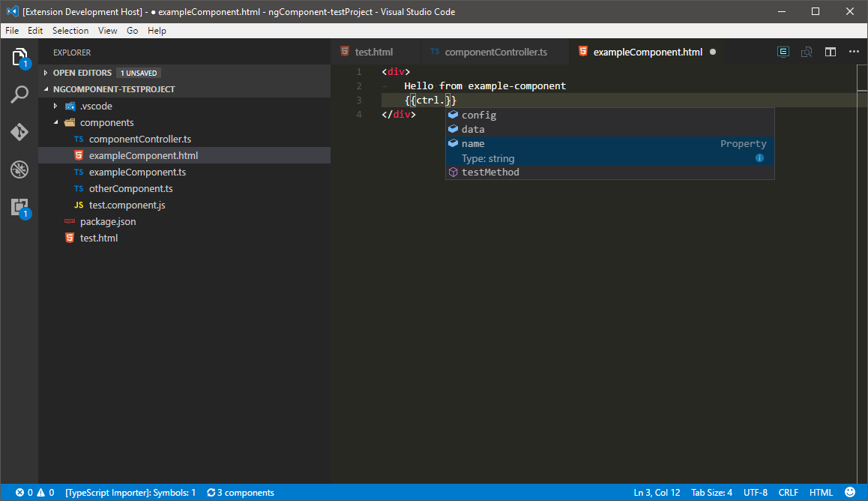
Task: Switch to the componentController.ts tab
Action: click(494, 52)
